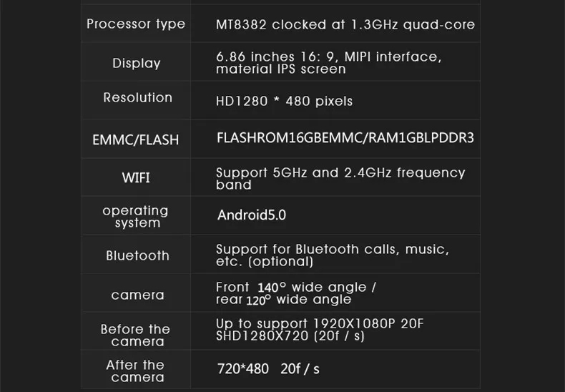The height and width of the screenshot is (392, 565).
Task: Click the operating system label
Action: point(135,217)
